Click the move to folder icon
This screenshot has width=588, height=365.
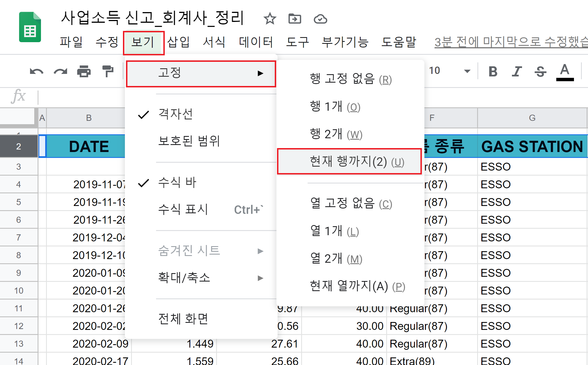tap(295, 19)
